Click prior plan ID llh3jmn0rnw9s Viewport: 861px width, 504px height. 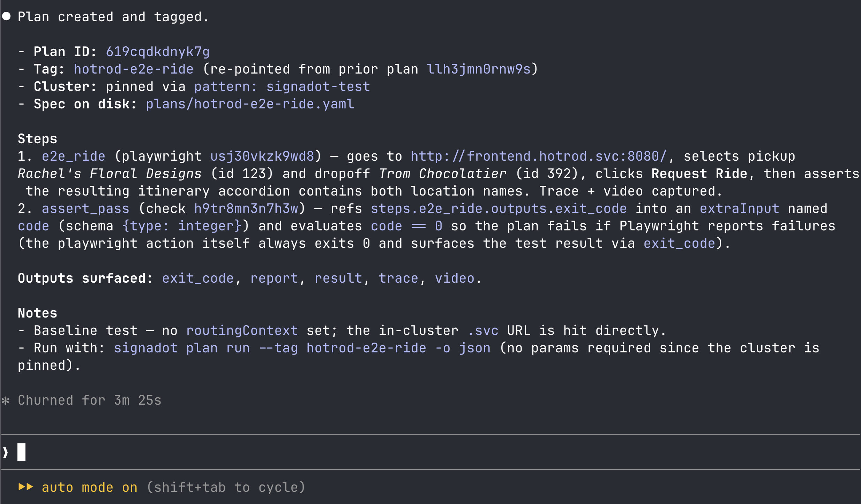[x=478, y=69]
